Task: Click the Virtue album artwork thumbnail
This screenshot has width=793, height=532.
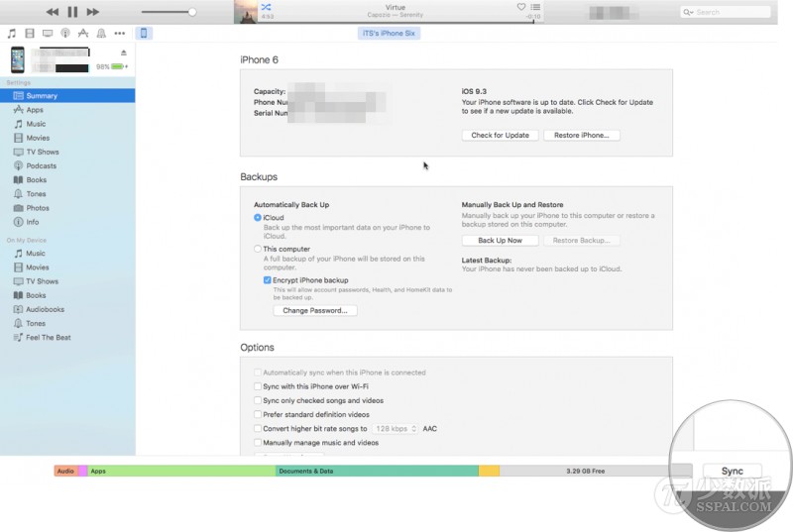Action: click(x=246, y=12)
